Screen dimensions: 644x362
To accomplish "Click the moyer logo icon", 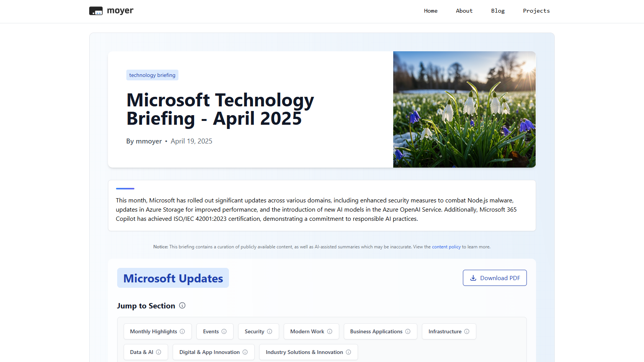I will [x=96, y=11].
